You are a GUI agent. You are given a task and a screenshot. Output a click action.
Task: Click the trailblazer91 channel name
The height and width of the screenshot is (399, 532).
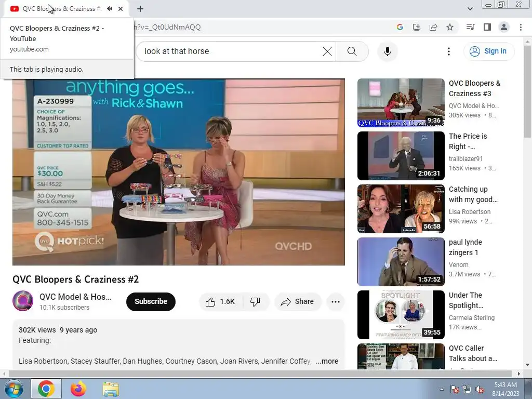(x=465, y=159)
